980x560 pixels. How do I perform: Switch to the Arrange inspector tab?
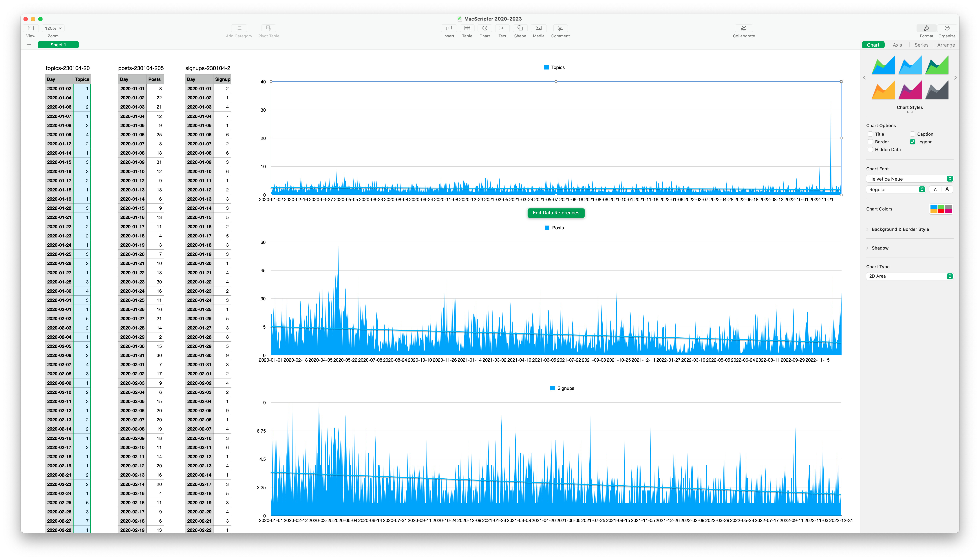click(x=946, y=45)
